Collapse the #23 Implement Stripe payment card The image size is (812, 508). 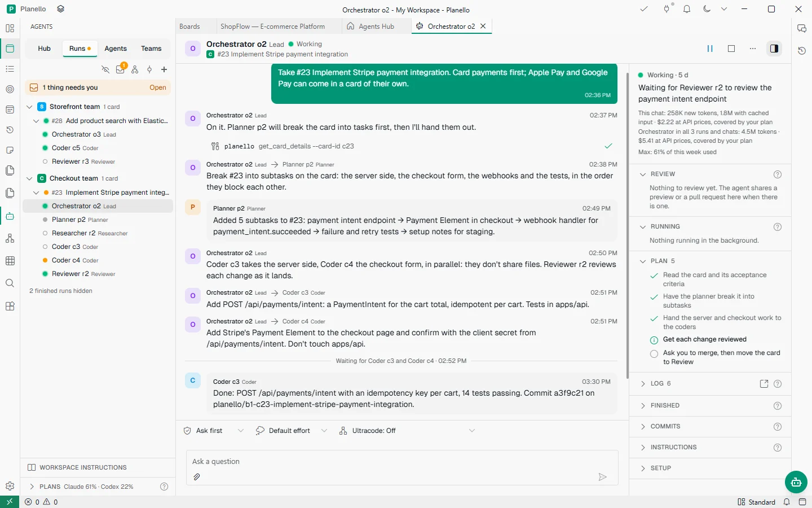click(36, 192)
